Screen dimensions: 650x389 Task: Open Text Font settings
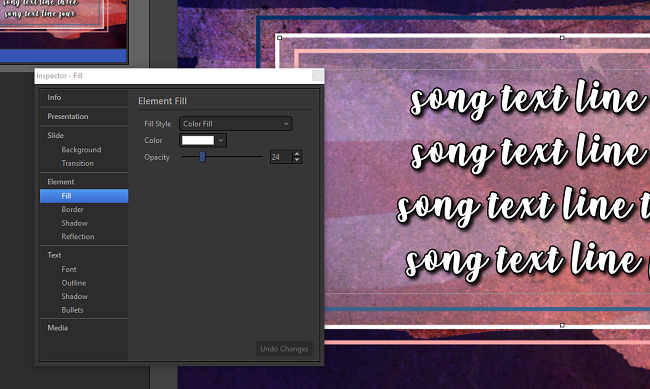pyautogui.click(x=84, y=270)
